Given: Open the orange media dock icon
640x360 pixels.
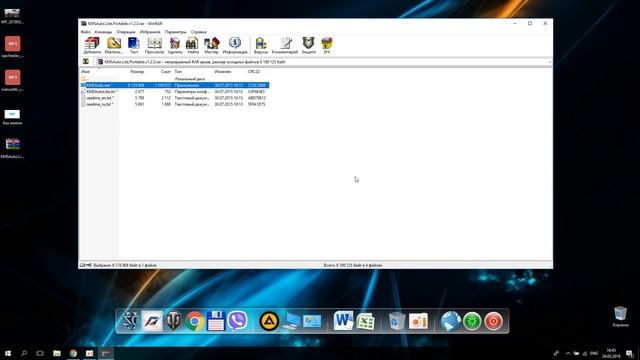Looking at the screenshot, I should point(418,321).
